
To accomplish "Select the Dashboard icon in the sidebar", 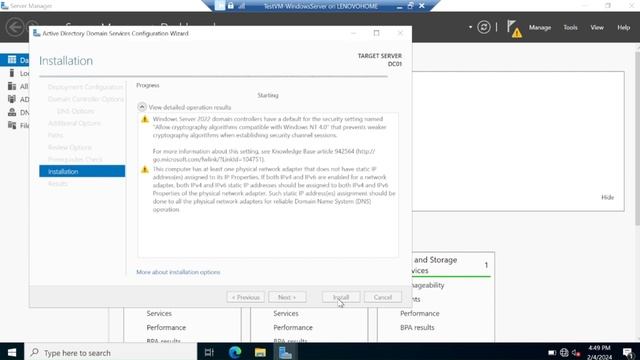I will [x=12, y=60].
